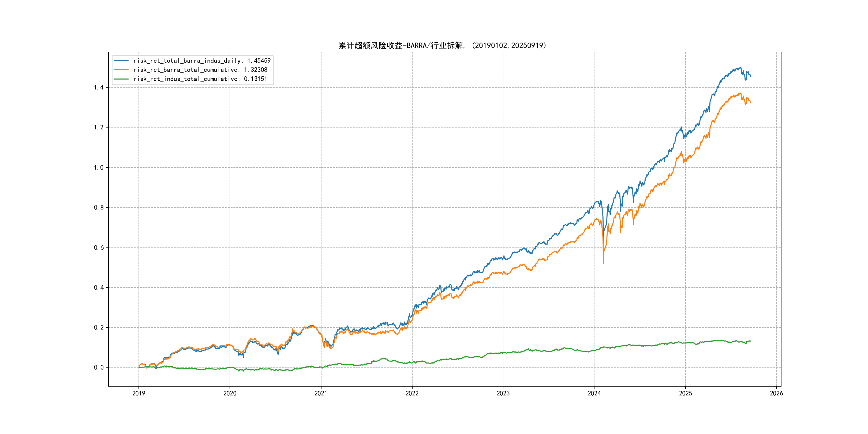The image size is (868, 434).
Task: Click the 2025 x-axis tick label
Action: click(685, 393)
